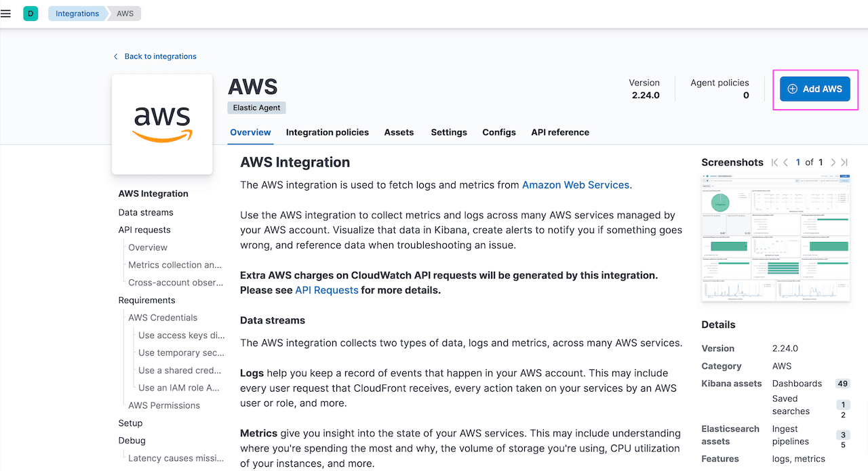Screen dimensions: 868x471
Task: Click the Add AWS button
Action: (x=814, y=89)
